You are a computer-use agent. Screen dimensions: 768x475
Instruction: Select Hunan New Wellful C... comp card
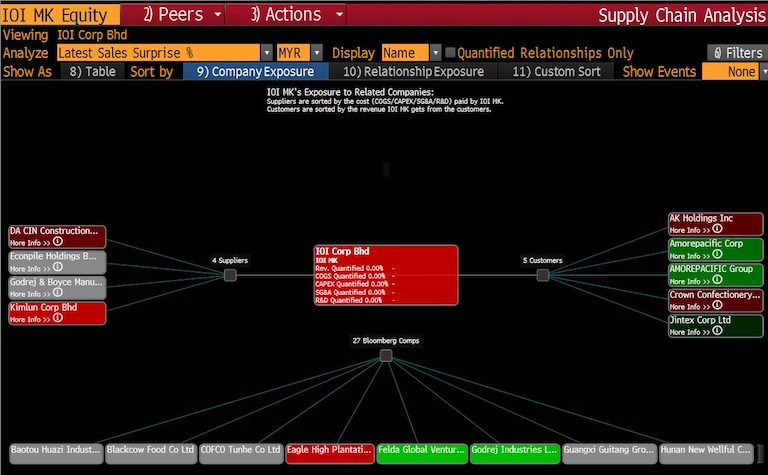(706, 453)
